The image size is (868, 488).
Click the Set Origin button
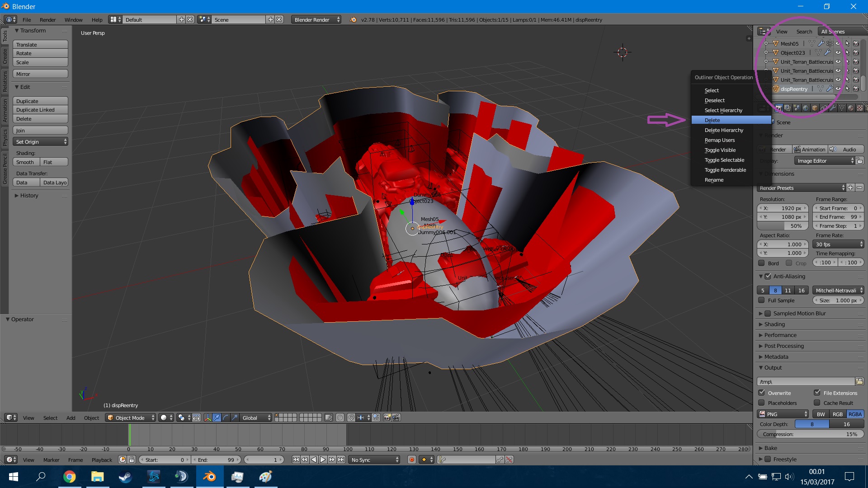39,142
